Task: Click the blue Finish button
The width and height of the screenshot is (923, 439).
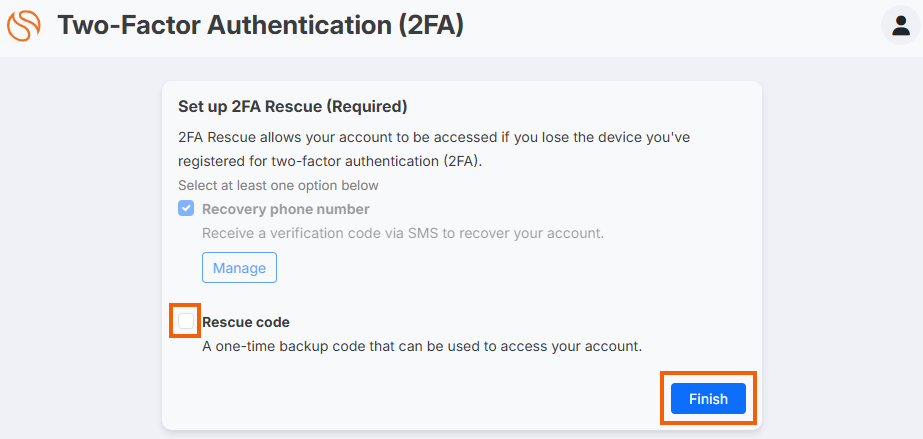Action: (x=708, y=398)
